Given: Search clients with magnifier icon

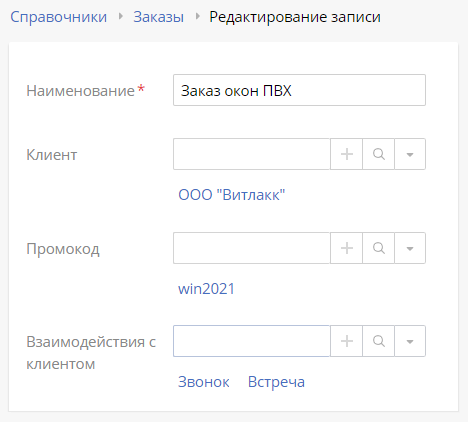Looking at the screenshot, I should coord(378,154).
